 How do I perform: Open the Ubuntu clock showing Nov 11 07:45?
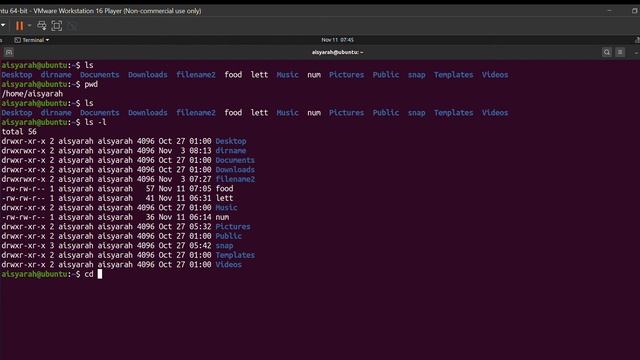tap(337, 40)
